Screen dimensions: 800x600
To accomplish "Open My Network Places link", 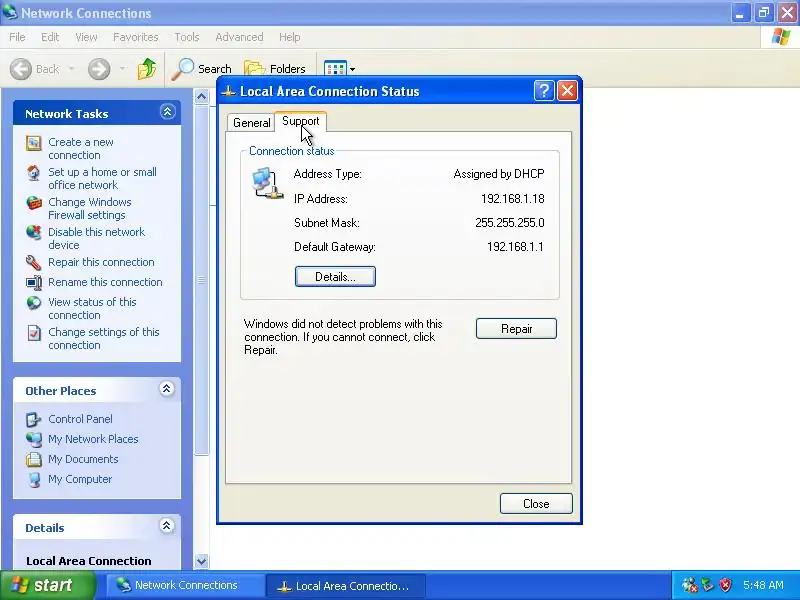I will (93, 439).
